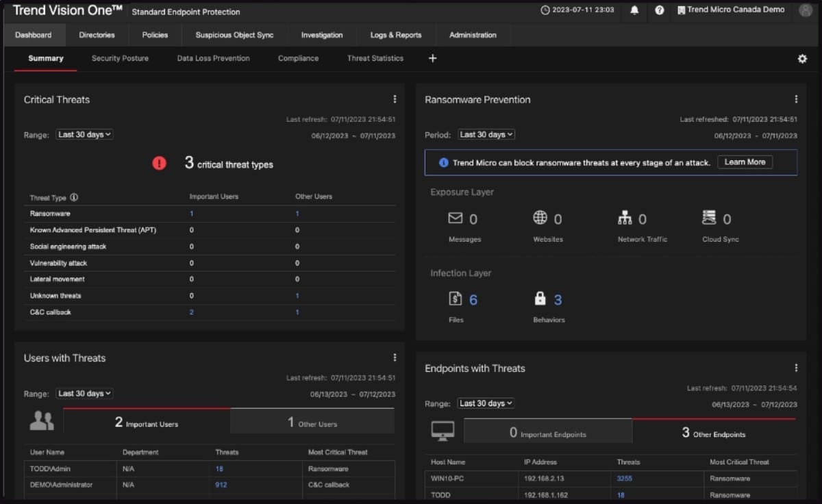This screenshot has width=822, height=504.
Task: Open the Trend Micro Canada Demo account menu
Action: pyautogui.click(x=731, y=10)
